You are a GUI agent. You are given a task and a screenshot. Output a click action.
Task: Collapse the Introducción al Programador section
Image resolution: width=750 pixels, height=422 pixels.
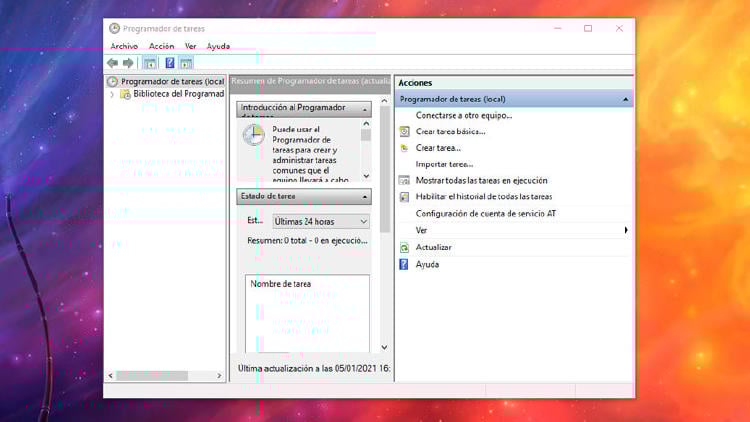pyautogui.click(x=364, y=108)
